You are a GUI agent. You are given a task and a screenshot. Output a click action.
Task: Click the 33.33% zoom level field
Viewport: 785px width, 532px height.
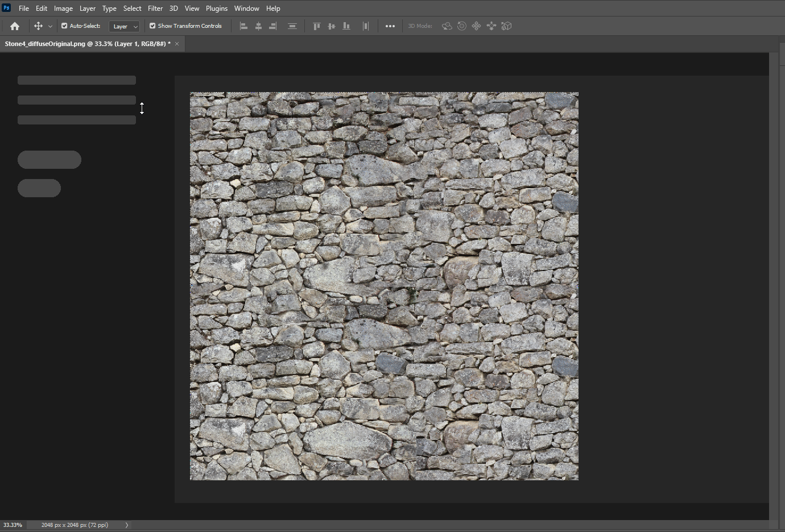tap(13, 525)
